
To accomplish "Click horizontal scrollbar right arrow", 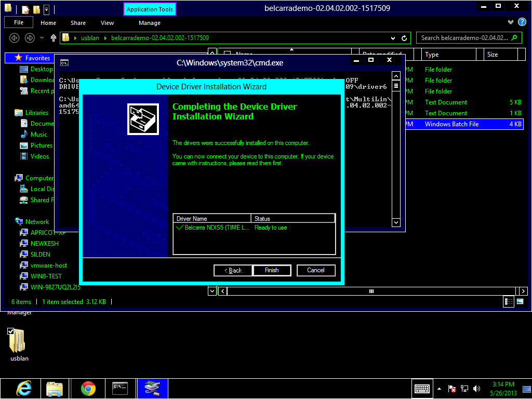I will (523, 291).
